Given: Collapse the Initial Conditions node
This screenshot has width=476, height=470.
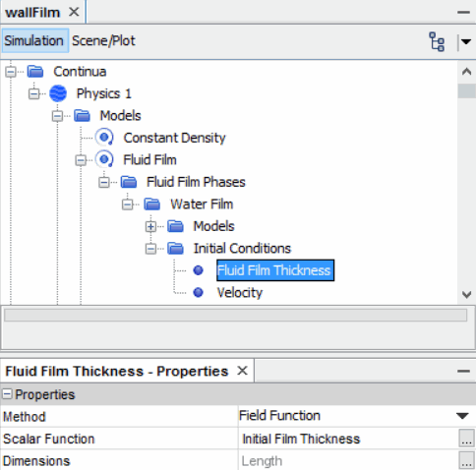Looking at the screenshot, I should click(150, 249).
